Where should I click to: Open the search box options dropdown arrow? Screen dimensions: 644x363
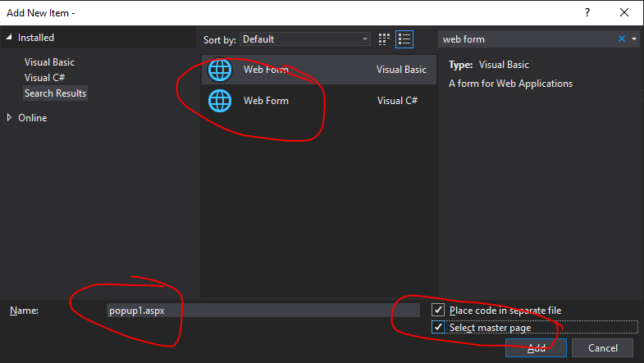click(634, 39)
